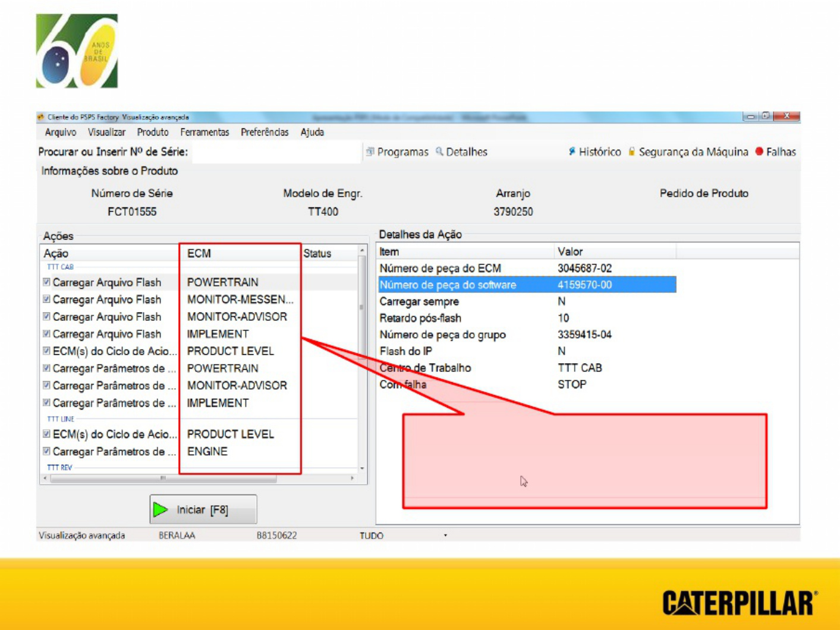Viewport: 840px width, 630px height.
Task: Uncheck Carregar Arquivo Flash MONITOR-ADVISOR row
Action: point(47,316)
